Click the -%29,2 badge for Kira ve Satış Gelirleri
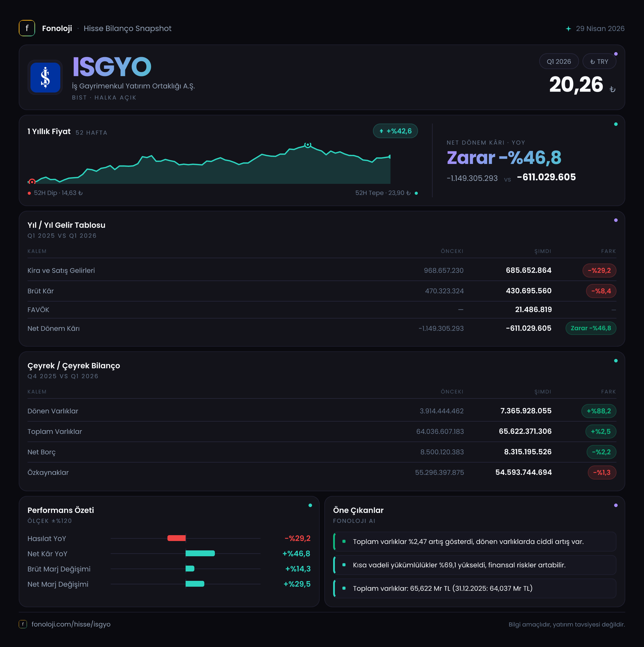 pyautogui.click(x=599, y=271)
